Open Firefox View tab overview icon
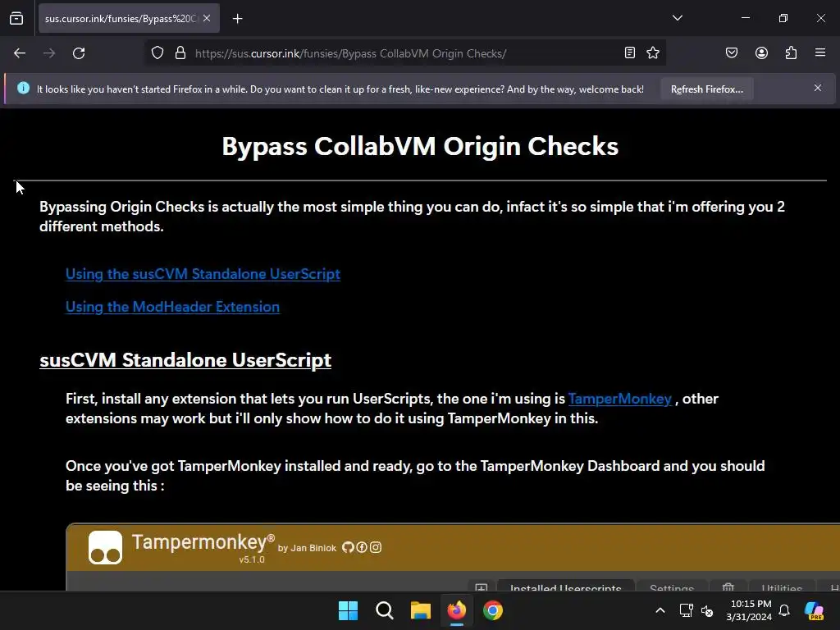This screenshot has height=630, width=840. pos(16,19)
